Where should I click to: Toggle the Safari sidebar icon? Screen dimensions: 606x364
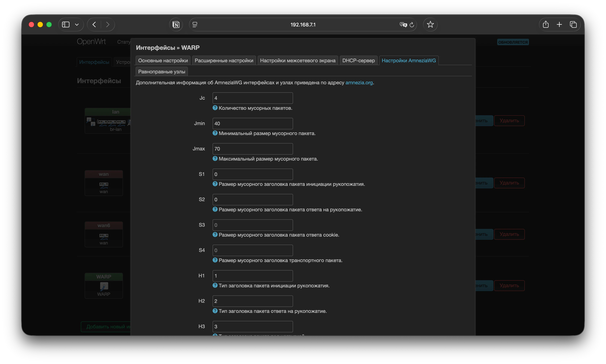pyautogui.click(x=66, y=25)
